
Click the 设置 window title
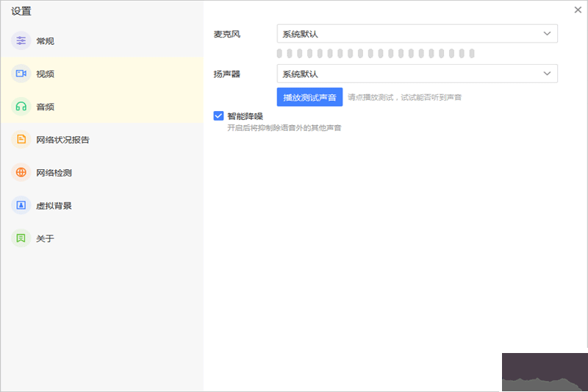click(21, 11)
